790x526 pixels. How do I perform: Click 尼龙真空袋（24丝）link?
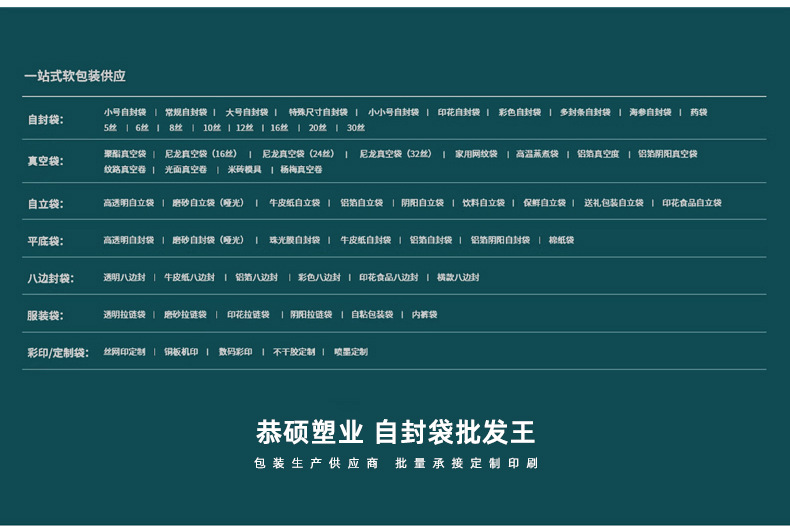(x=298, y=154)
